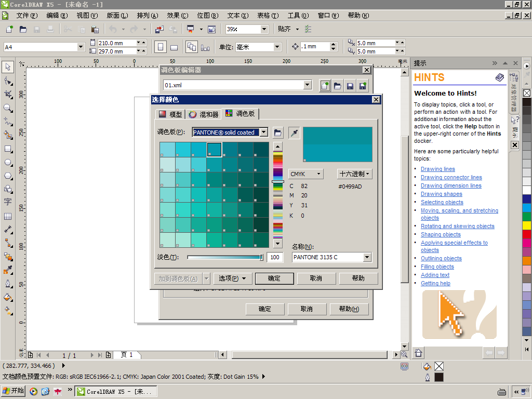Open the 贴齐 snap-to dropdown

point(297,29)
